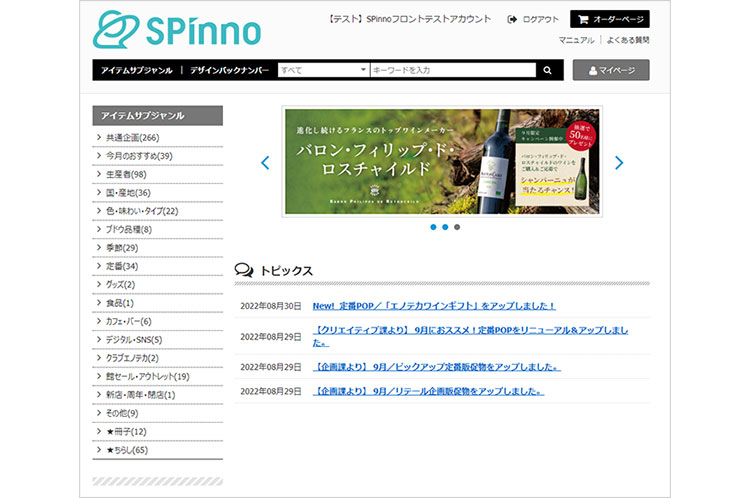
Task: Open the よくある質問 link
Action: click(628, 40)
